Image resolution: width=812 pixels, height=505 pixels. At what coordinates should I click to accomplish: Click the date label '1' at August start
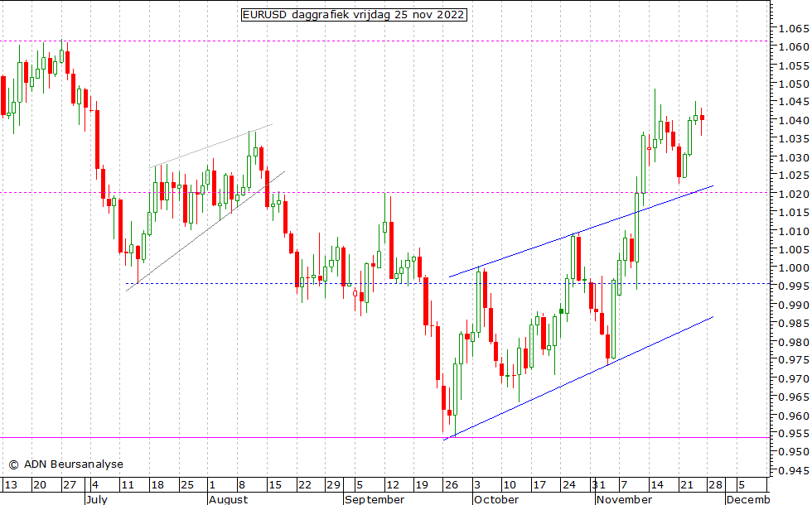pos(212,485)
